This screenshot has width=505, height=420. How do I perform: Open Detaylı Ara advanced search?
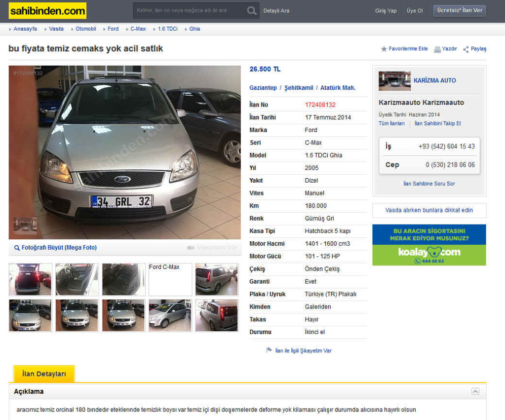click(276, 11)
